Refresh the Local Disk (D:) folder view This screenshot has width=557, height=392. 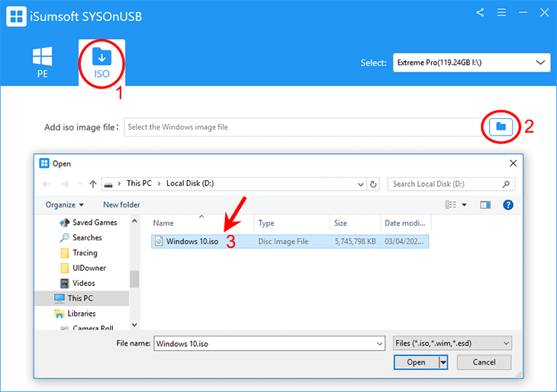(x=373, y=185)
